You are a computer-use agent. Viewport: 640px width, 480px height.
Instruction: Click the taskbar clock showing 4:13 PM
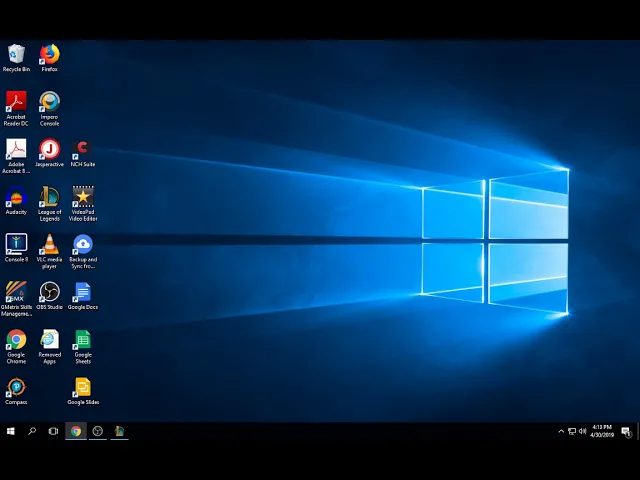click(x=602, y=431)
